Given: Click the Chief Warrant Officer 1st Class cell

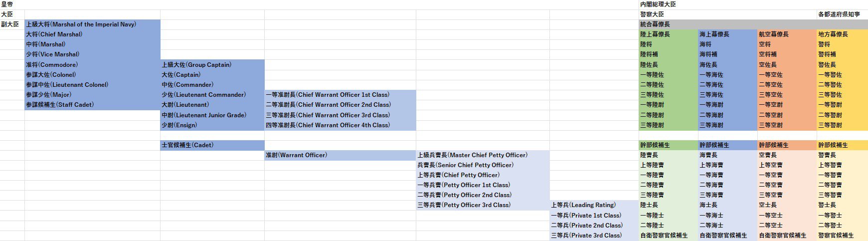Looking at the screenshot, I should pyautogui.click(x=328, y=95).
